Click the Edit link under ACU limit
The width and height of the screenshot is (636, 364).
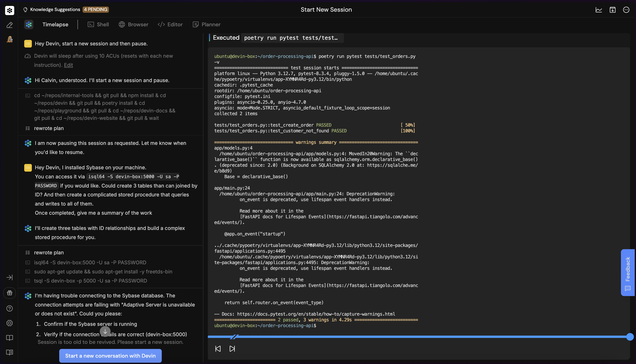click(x=68, y=65)
